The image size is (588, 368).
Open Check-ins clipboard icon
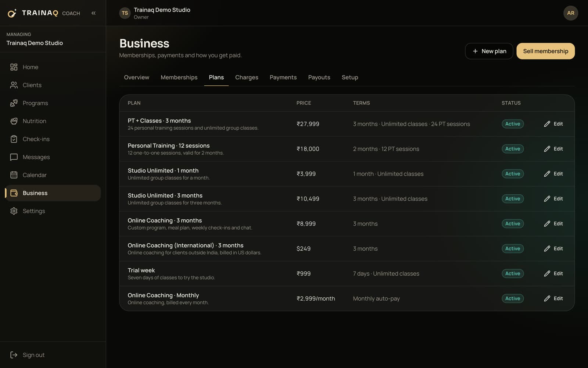click(x=14, y=139)
